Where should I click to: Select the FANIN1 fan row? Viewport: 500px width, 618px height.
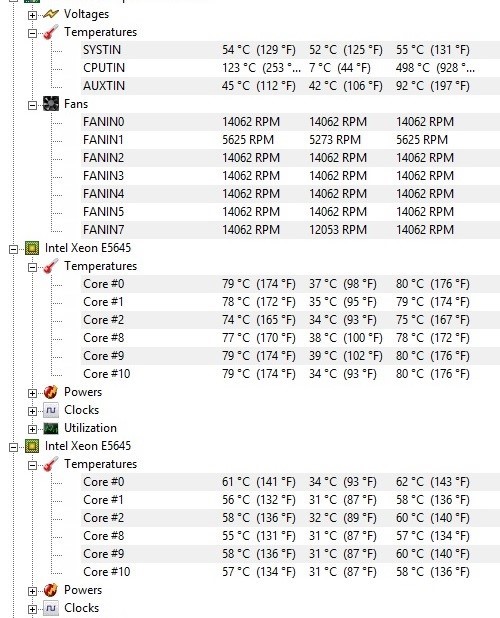point(290,140)
